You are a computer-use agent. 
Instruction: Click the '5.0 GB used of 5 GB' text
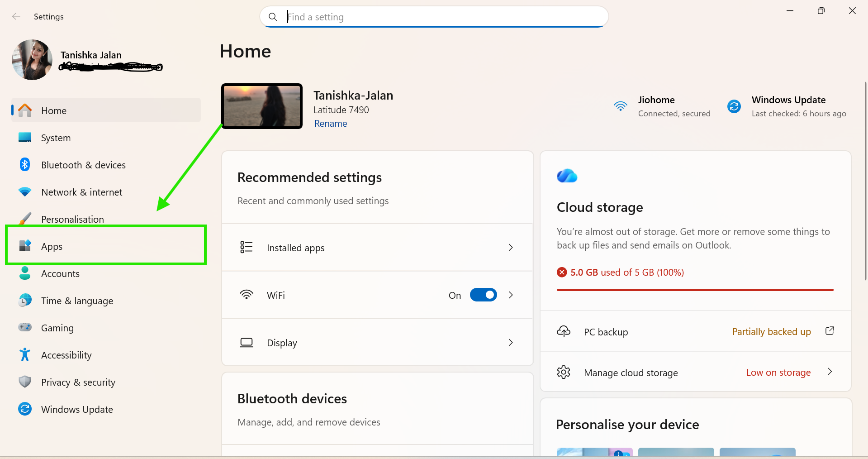[x=627, y=272]
